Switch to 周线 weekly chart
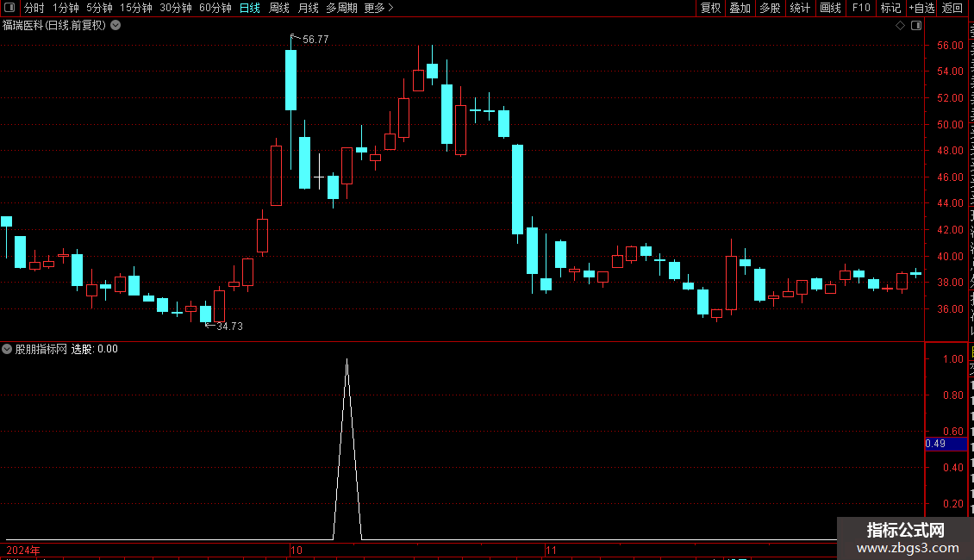The width and height of the screenshot is (974, 560). pos(279,8)
